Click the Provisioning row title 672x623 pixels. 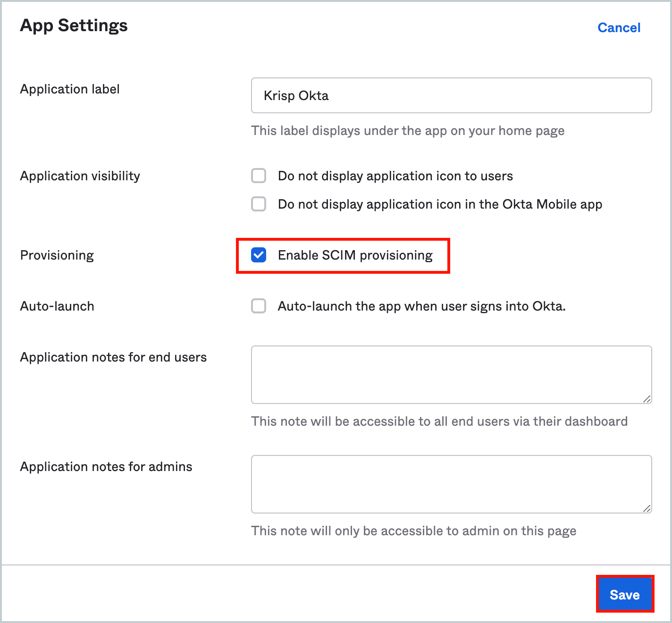click(x=57, y=255)
